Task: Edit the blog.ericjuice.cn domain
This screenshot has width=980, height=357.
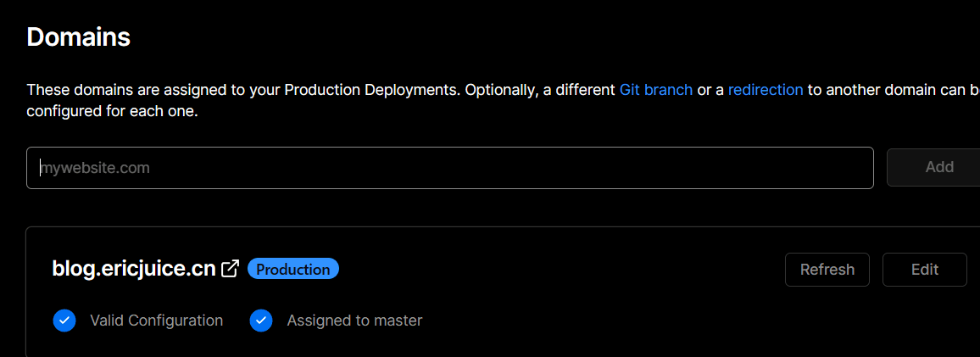Action: 924,270
